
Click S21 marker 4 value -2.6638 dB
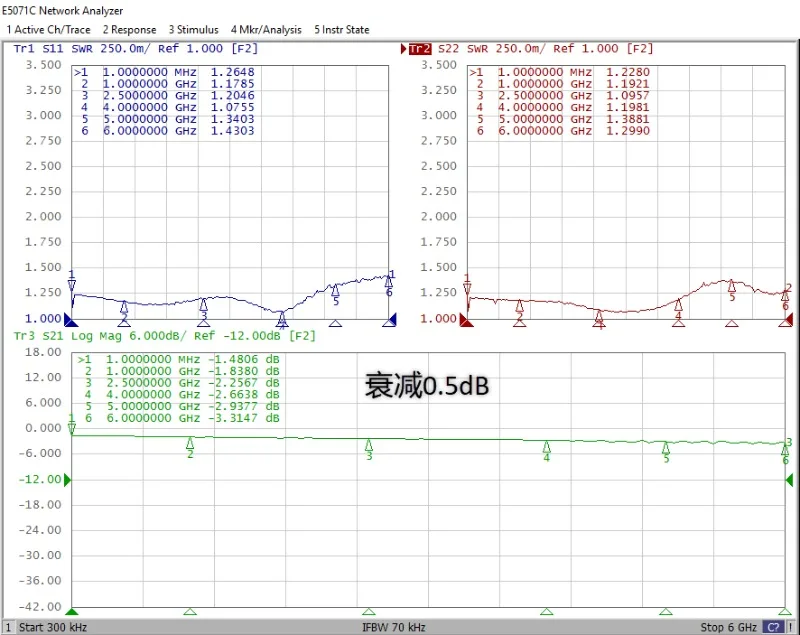244,394
